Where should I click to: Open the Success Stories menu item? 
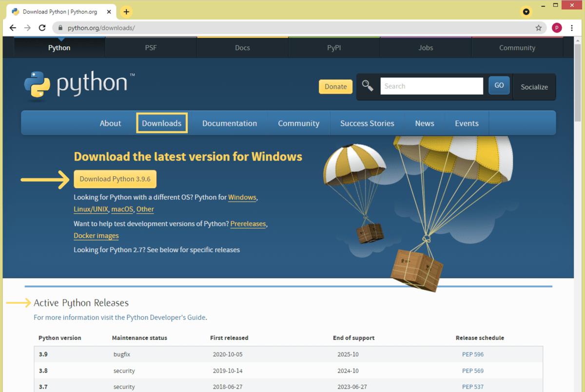[367, 123]
